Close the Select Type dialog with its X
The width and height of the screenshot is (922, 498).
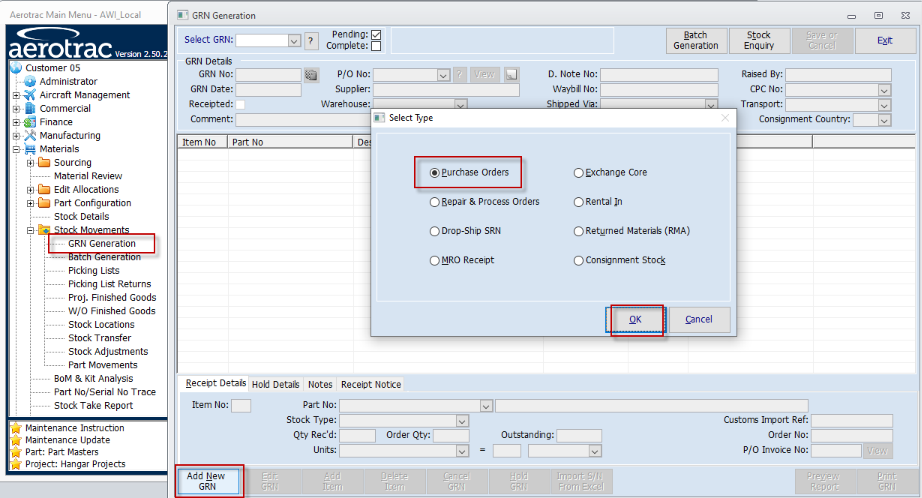pos(725,118)
